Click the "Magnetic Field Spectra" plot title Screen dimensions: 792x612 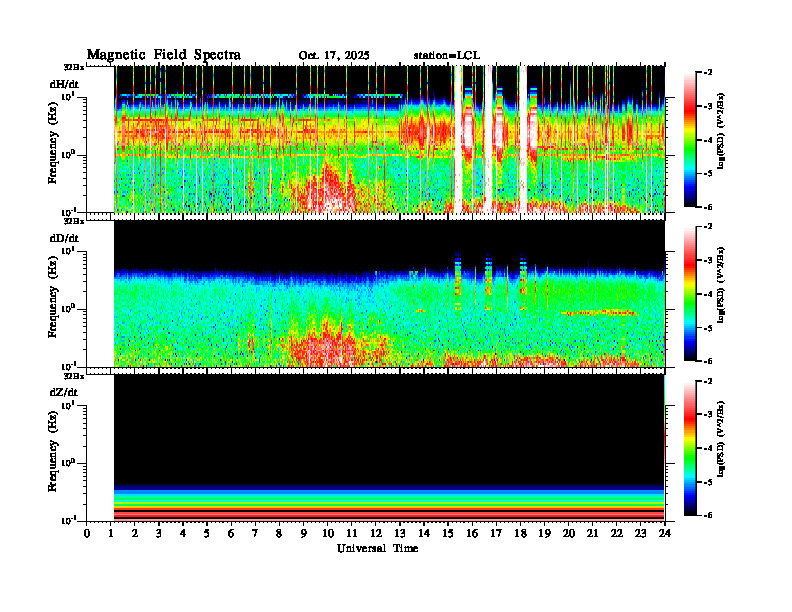[164, 55]
